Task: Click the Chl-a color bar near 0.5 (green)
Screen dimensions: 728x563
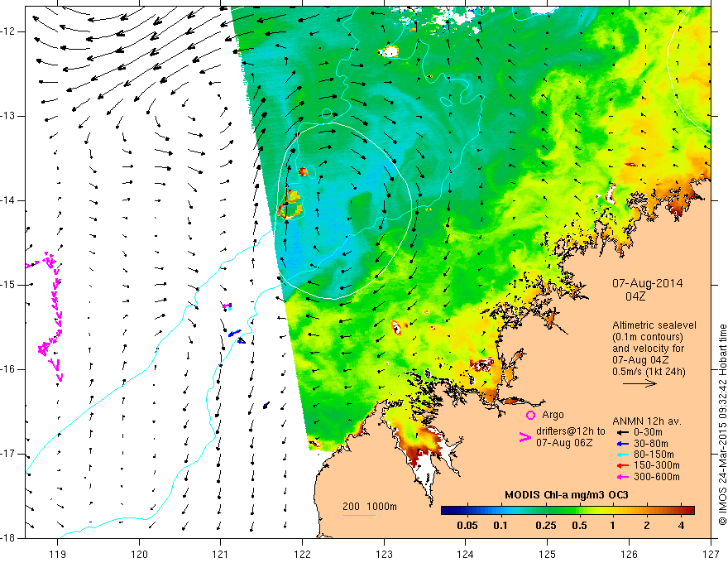Action: [579, 511]
